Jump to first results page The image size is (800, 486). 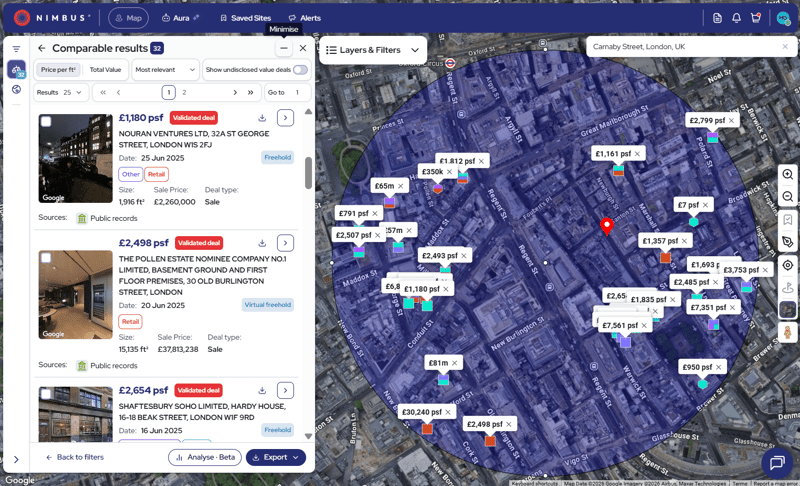(103, 92)
